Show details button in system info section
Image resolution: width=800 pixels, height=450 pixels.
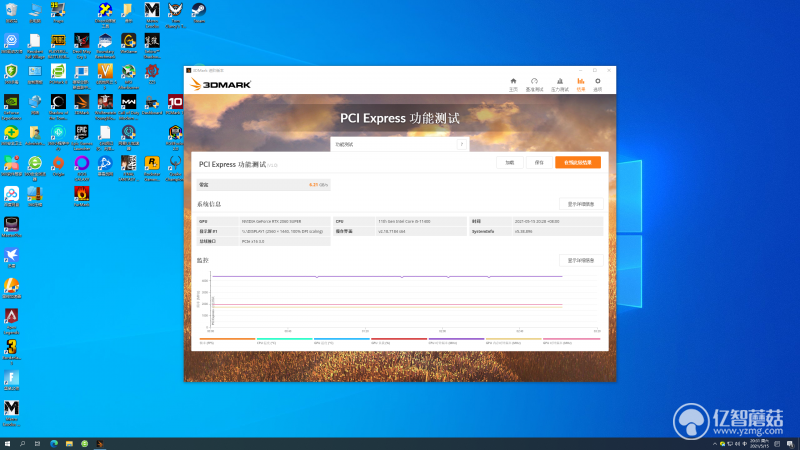click(x=581, y=204)
